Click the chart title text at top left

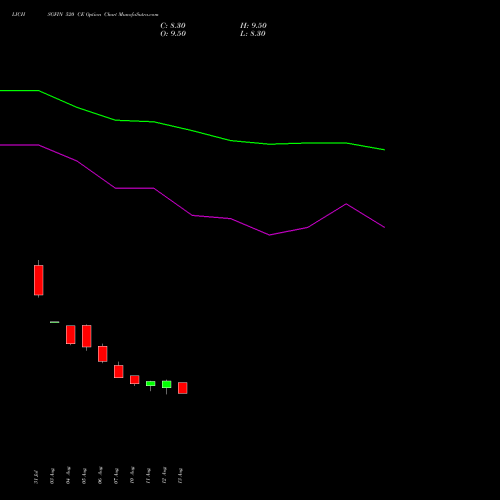tap(85, 14)
